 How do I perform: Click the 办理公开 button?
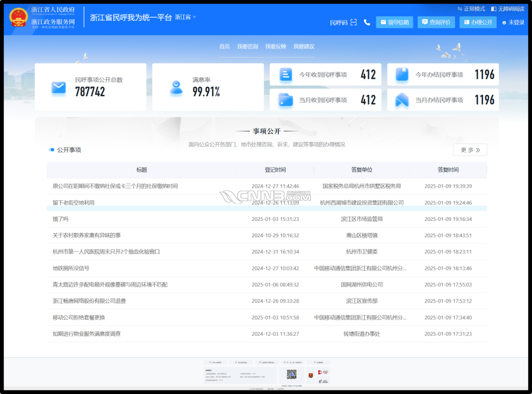(478, 22)
